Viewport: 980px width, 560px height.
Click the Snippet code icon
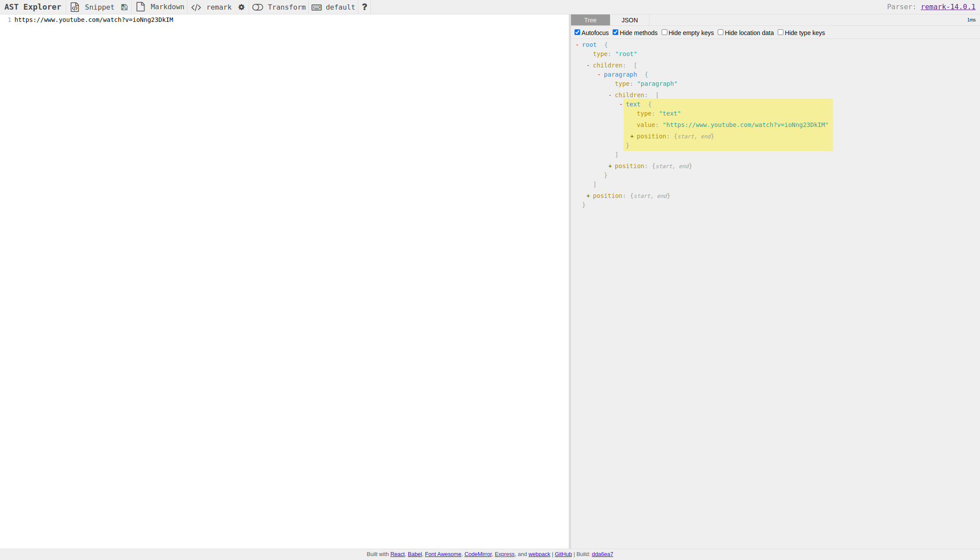click(x=74, y=7)
